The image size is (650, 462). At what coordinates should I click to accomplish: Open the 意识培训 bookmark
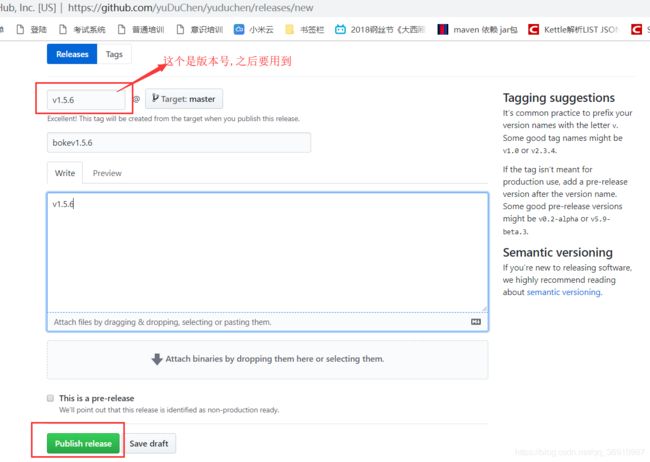click(x=199, y=29)
